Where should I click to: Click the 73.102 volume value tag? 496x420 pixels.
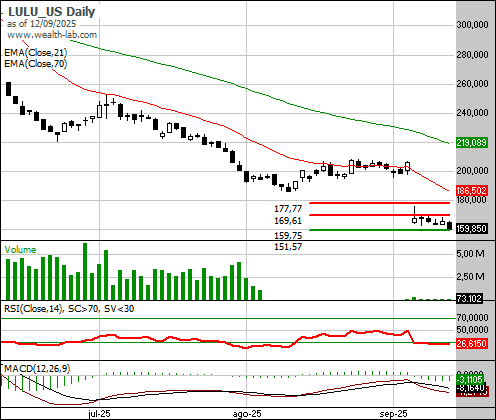[x=469, y=298]
